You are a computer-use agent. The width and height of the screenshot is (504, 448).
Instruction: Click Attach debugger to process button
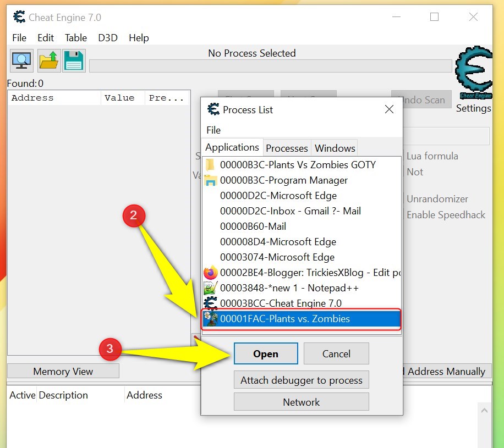pyautogui.click(x=302, y=380)
